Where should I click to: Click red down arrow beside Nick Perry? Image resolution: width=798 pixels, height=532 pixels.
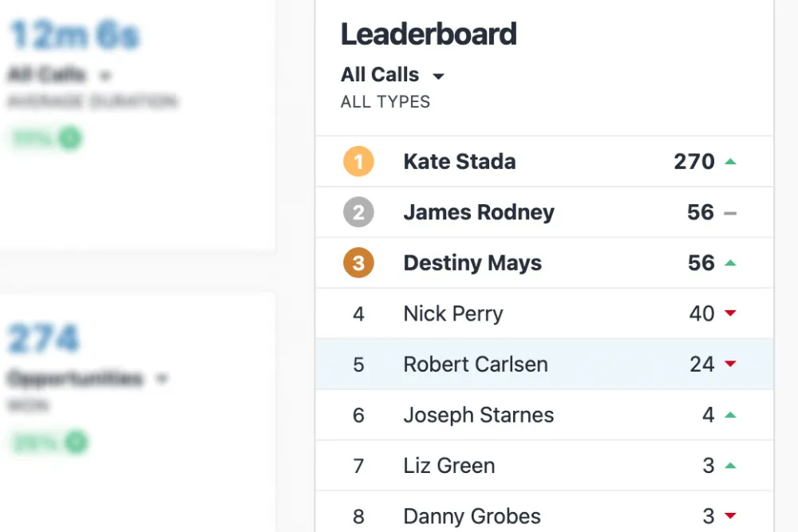coord(729,314)
